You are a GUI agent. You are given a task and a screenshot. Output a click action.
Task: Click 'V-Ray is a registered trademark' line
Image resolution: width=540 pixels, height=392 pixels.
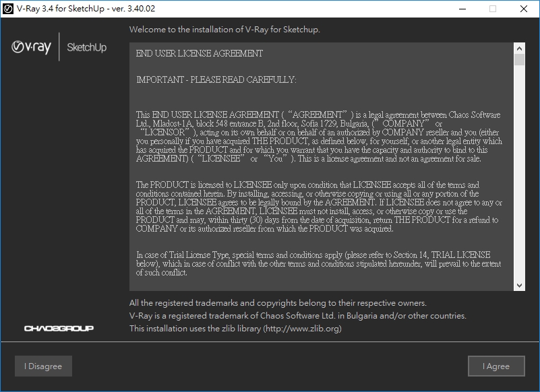pos(298,316)
